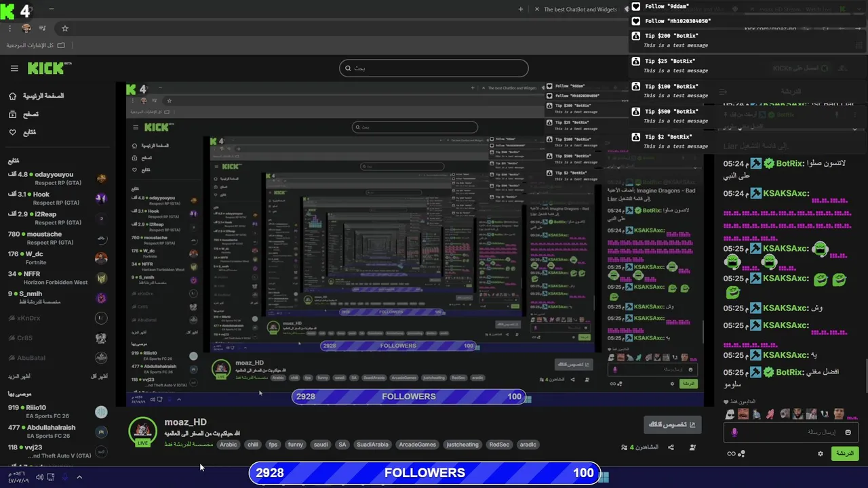Image resolution: width=868 pixels, height=488 pixels.
Task: Open the NFFR Horizon Forbidden West channel
Action: coord(57,278)
